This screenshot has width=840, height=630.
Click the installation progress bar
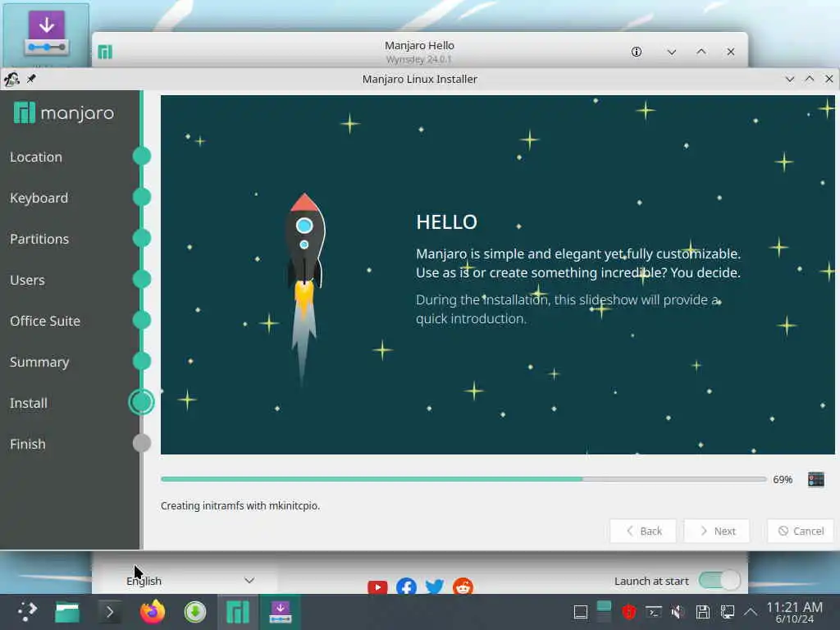[x=463, y=479]
